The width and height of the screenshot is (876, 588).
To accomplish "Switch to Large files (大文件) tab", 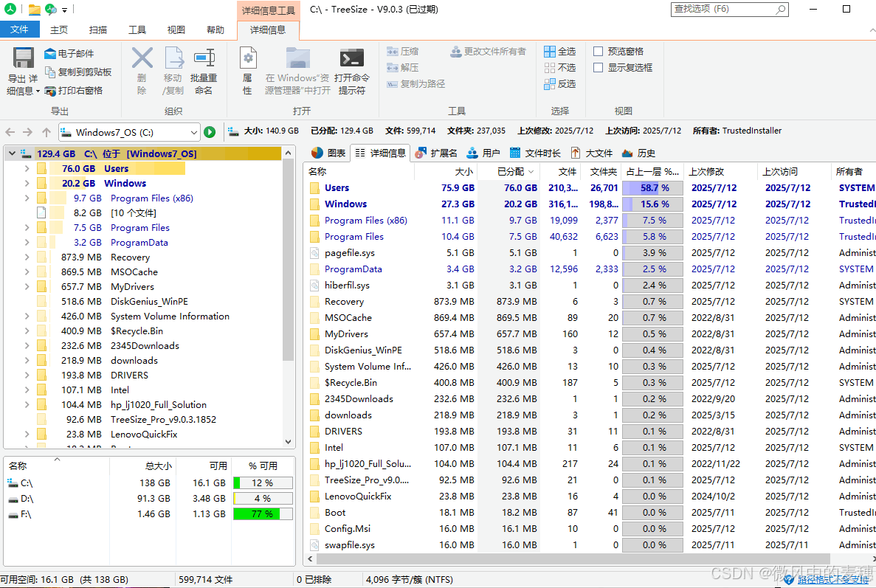I will pyautogui.click(x=592, y=153).
